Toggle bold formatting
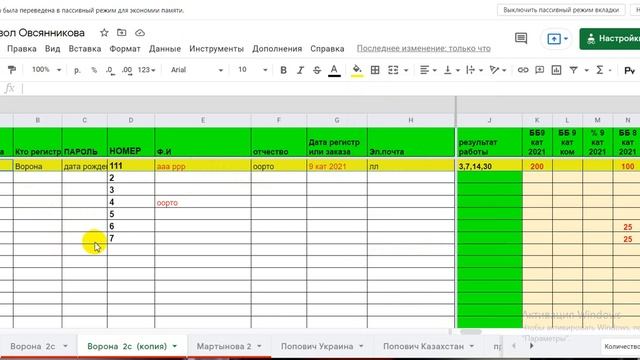Viewport: 640px width, 360px height. pyautogui.click(x=283, y=70)
